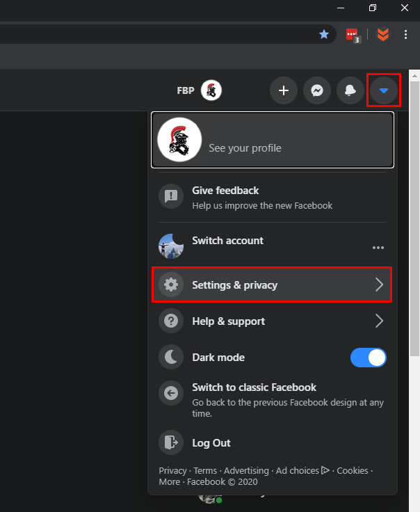Image resolution: width=420 pixels, height=512 pixels.
Task: Click the Dark mode label
Action: (x=218, y=358)
